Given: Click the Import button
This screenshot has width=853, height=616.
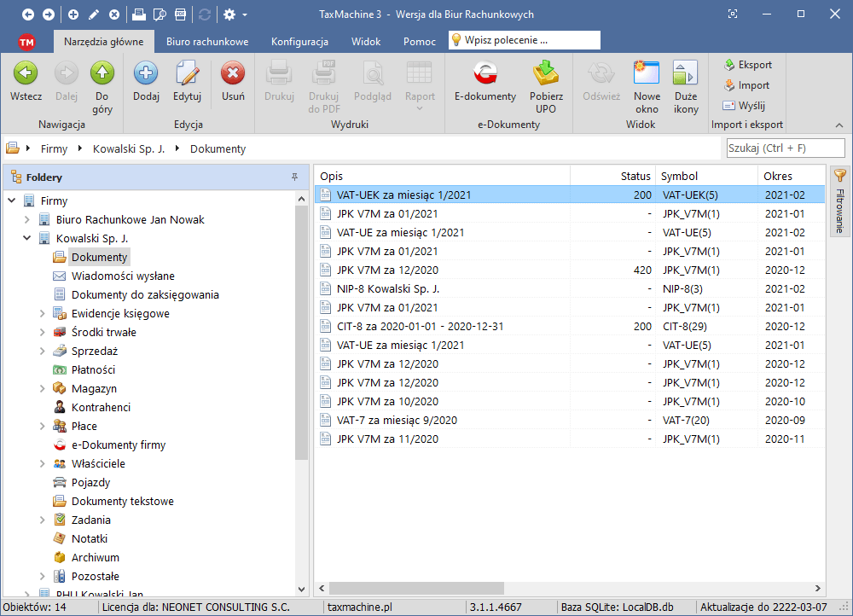Looking at the screenshot, I should pos(746,85).
